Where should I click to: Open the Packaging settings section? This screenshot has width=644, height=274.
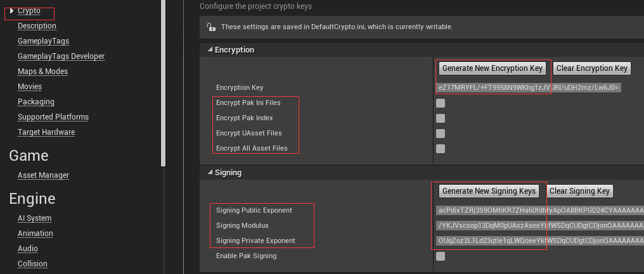[x=36, y=102]
